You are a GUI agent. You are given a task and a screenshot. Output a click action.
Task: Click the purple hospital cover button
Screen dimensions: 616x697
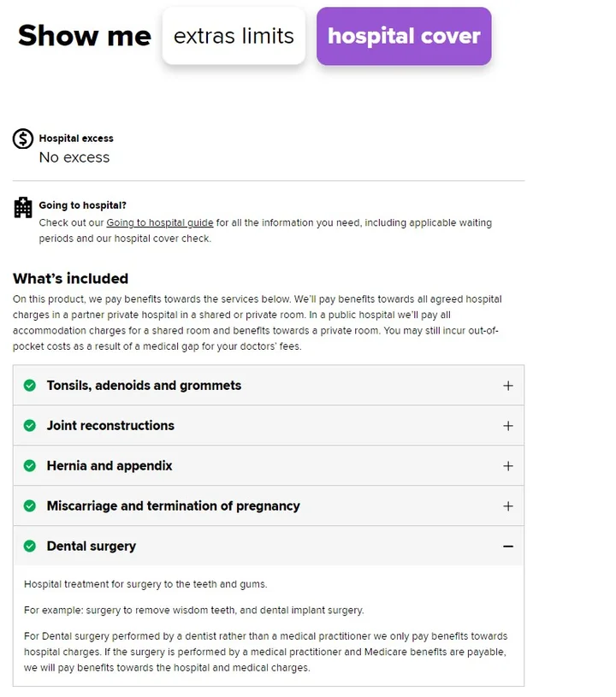pos(403,37)
